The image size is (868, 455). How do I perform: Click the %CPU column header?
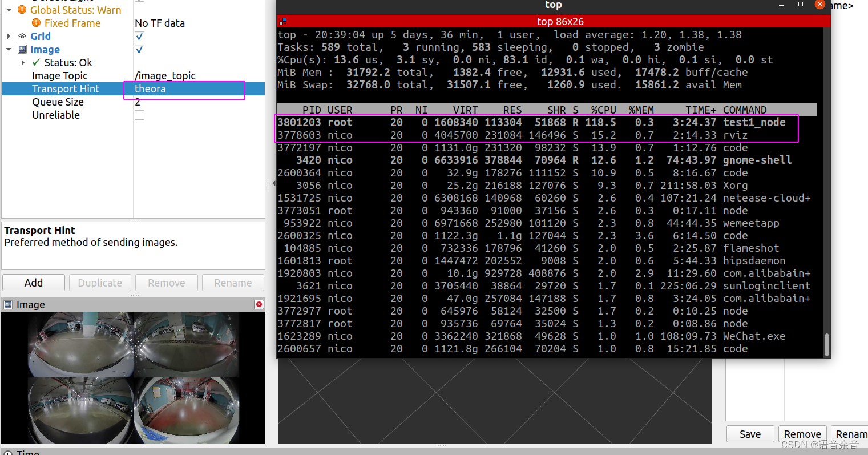[603, 110]
